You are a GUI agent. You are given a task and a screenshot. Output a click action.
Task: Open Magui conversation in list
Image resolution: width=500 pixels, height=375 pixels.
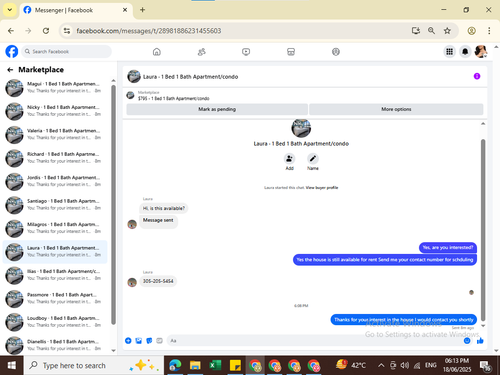pos(55,88)
